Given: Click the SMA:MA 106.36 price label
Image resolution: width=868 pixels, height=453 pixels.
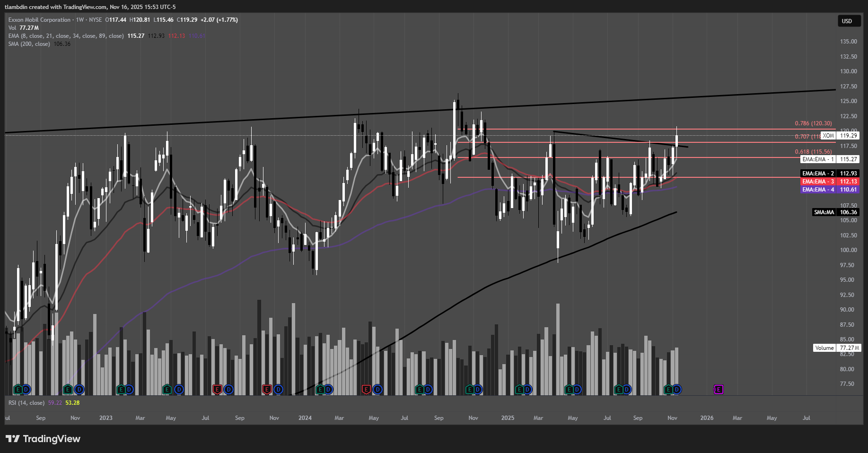Looking at the screenshot, I should [x=836, y=212].
